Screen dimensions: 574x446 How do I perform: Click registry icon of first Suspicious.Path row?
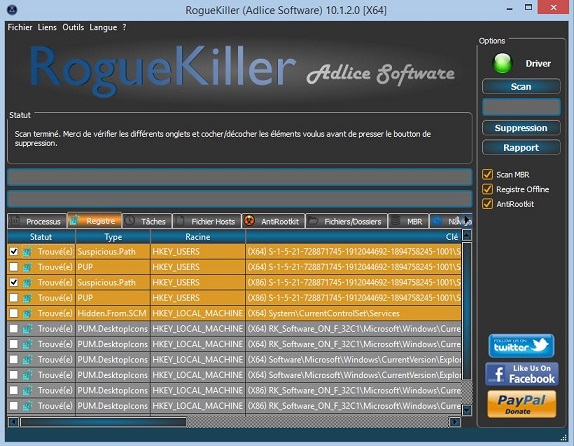point(27,252)
